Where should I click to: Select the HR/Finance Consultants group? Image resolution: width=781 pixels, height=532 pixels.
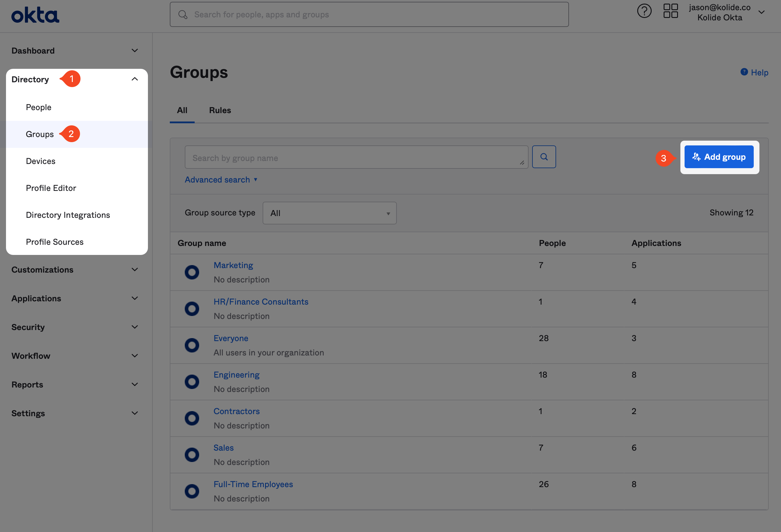(261, 301)
